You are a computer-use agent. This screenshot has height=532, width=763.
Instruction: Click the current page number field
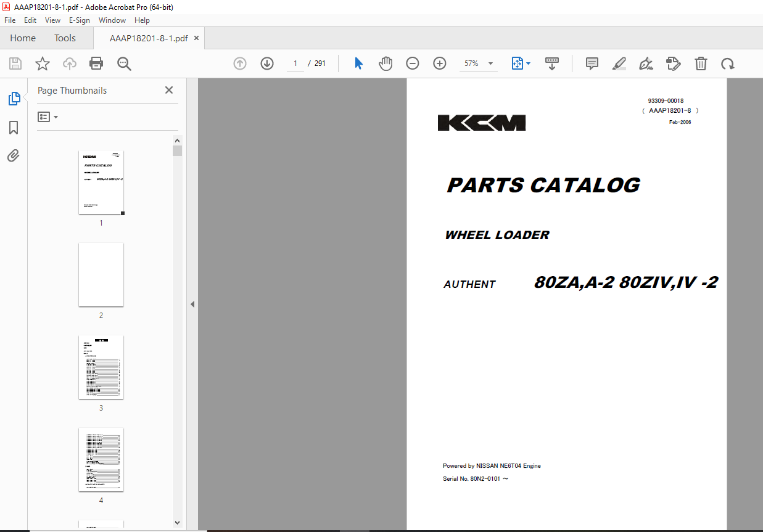295,63
